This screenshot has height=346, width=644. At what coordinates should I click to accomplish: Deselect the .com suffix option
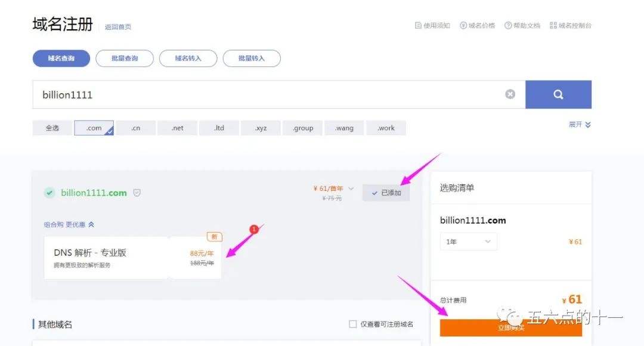coord(94,128)
